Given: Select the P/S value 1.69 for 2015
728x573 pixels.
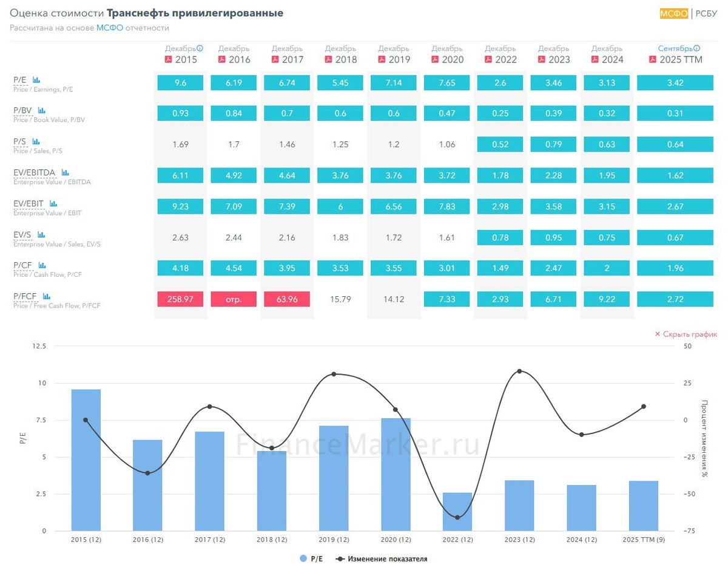Looking at the screenshot, I should coord(180,144).
